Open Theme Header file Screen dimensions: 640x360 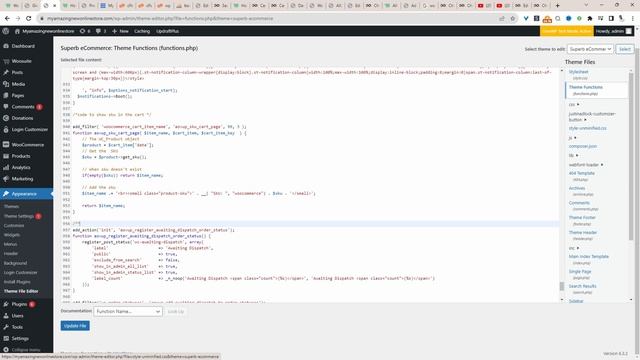point(583,233)
